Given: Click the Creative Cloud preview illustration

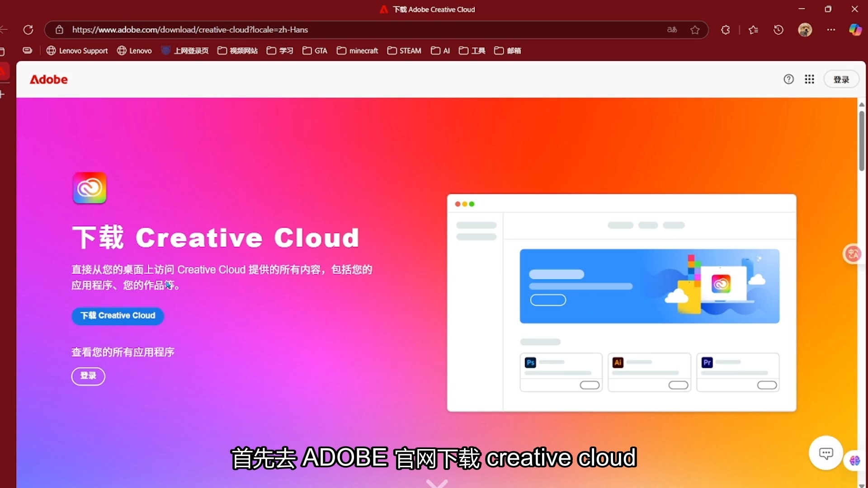Looking at the screenshot, I should pos(622,303).
